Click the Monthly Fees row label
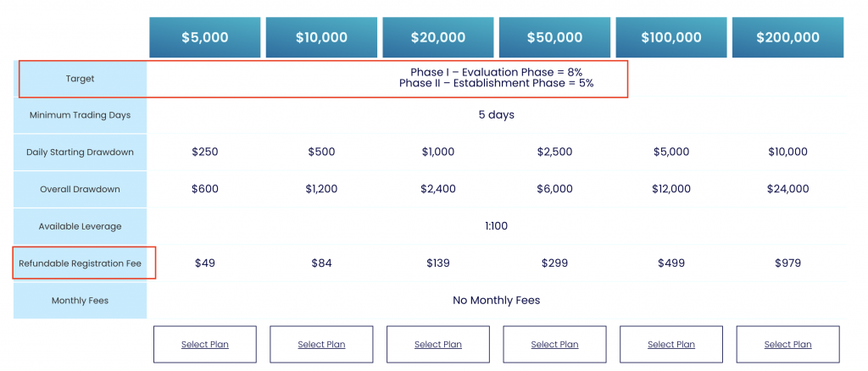868x371 pixels. (81, 301)
